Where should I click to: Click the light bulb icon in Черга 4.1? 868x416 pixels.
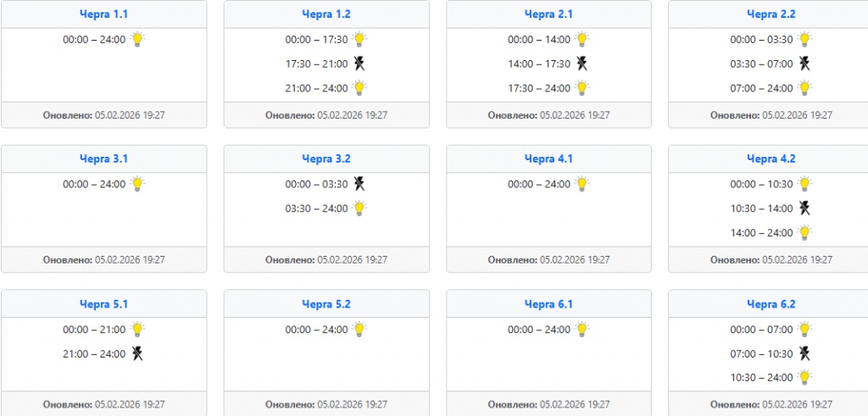tap(581, 184)
